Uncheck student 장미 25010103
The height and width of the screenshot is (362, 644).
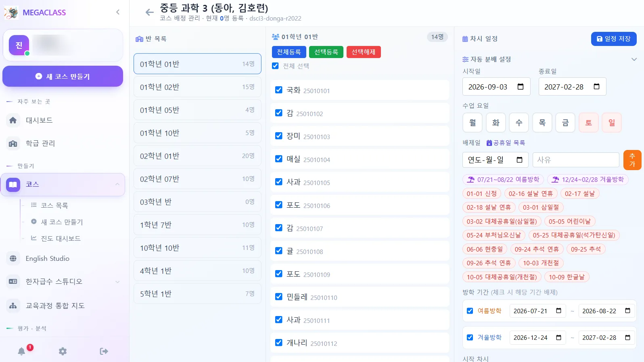click(x=278, y=136)
